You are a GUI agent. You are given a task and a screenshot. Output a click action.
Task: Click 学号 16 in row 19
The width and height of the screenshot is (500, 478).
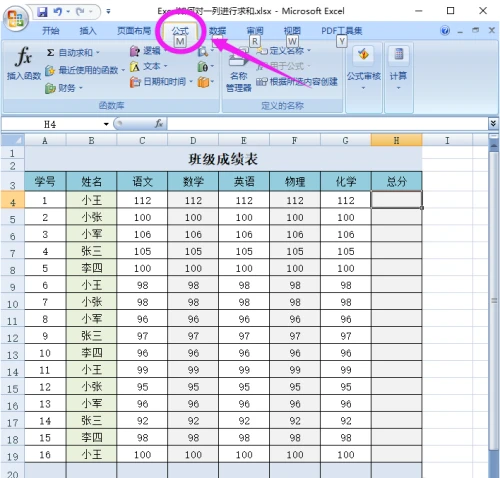click(45, 455)
